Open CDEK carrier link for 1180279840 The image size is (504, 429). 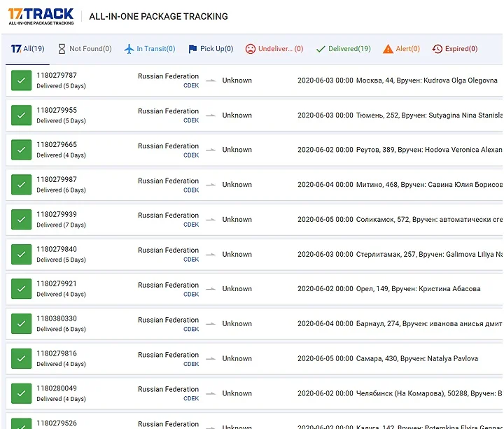[191, 260]
